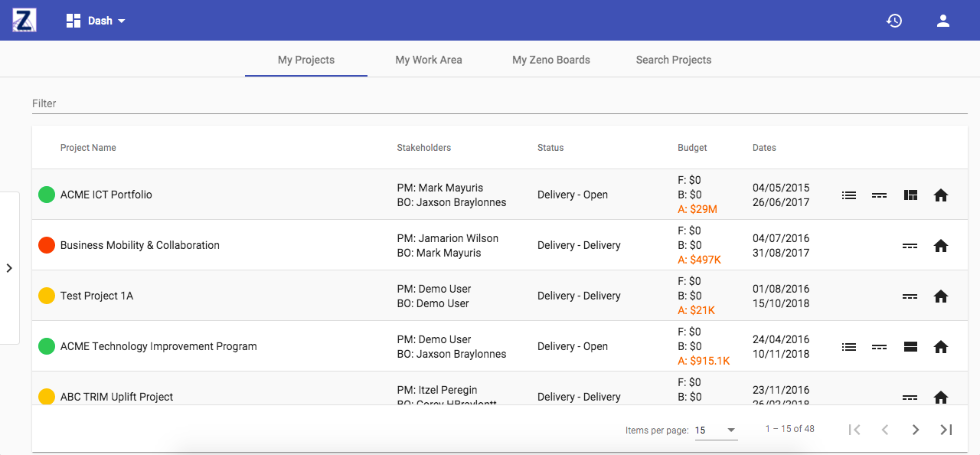Click the Filter input field
Viewport: 980px width, 455px height.
[498, 103]
